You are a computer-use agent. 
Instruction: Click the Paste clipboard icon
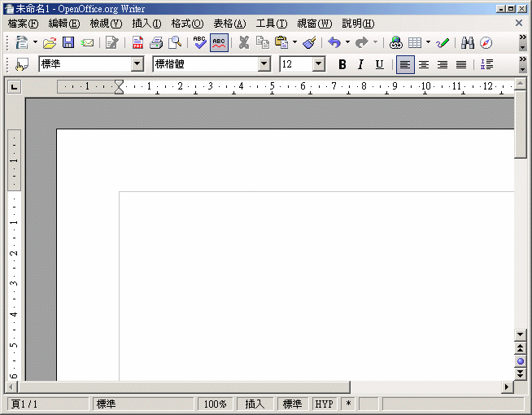click(x=281, y=43)
